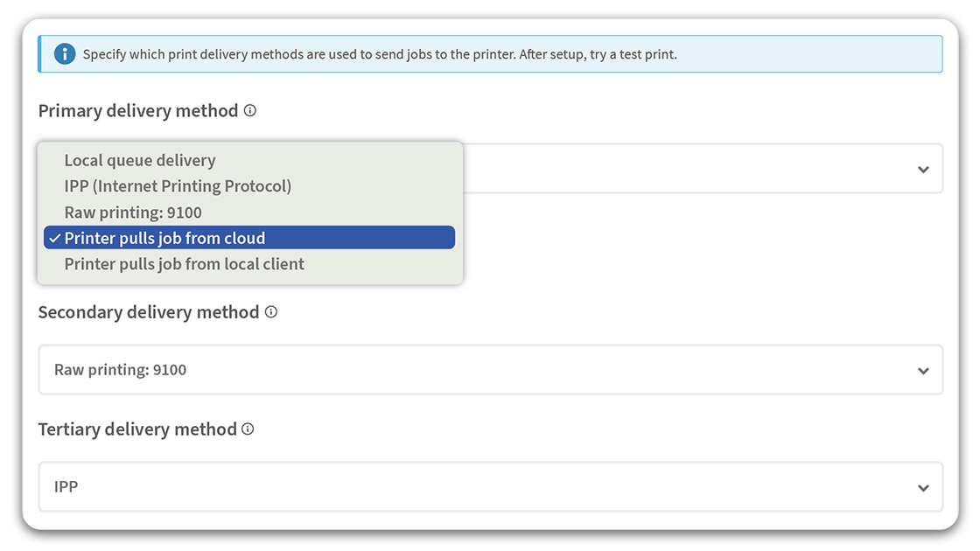Click the Primary delivery method heading
980x551 pixels.
coord(138,111)
